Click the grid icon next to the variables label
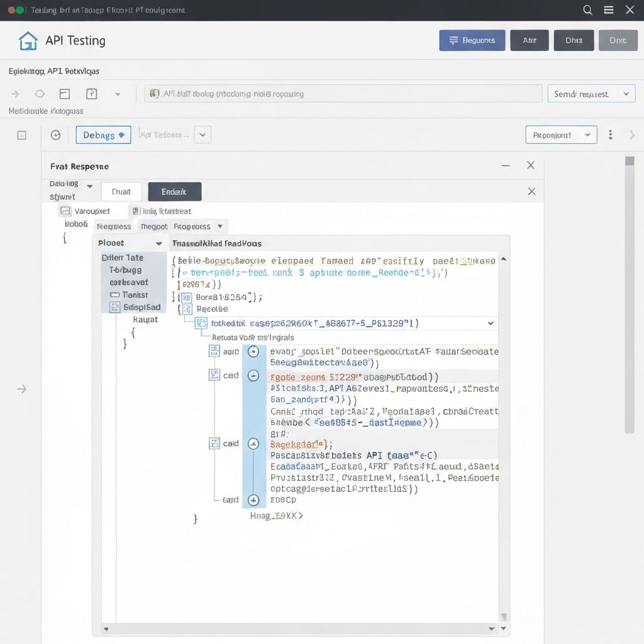The image size is (644, 644). [64, 211]
